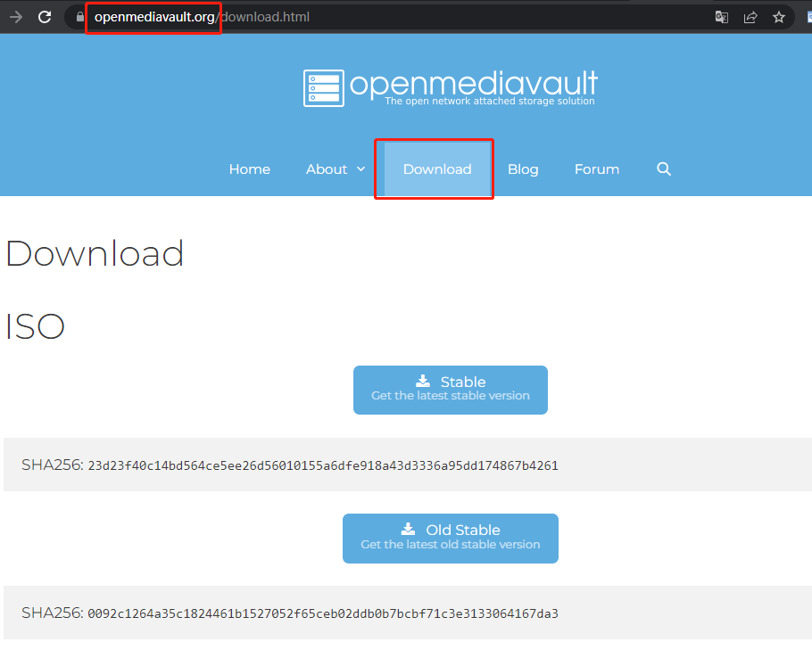Click the padlock icon in the address bar

pyautogui.click(x=79, y=17)
